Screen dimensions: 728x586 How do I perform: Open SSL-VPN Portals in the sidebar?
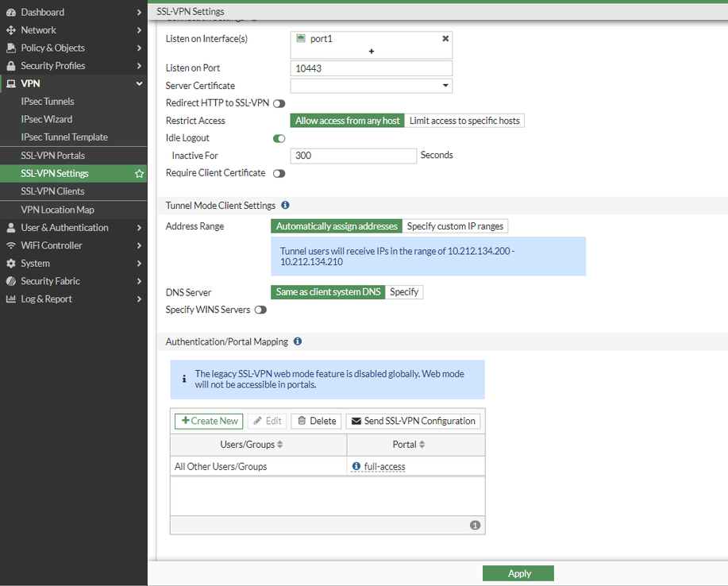(x=52, y=156)
